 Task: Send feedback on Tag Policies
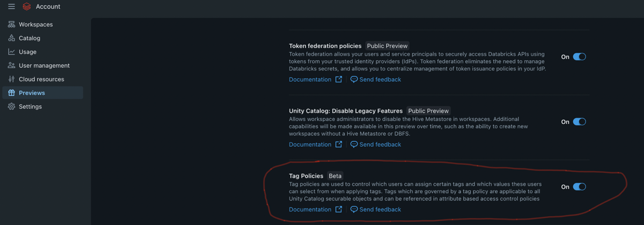pos(380,209)
